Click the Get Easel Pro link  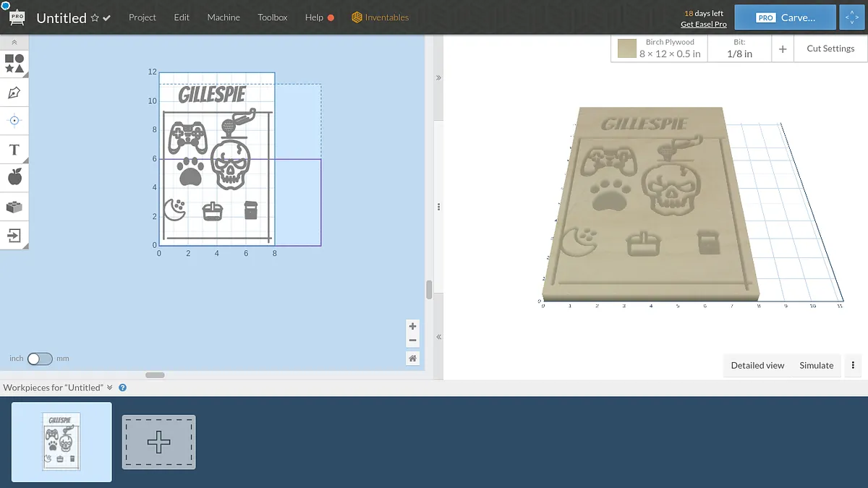tap(703, 25)
